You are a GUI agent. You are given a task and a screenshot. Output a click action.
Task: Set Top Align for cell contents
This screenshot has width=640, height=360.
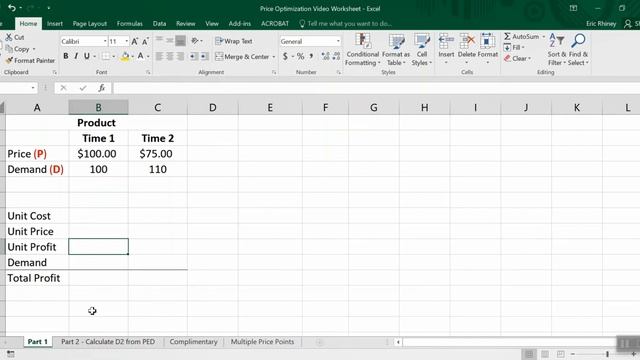point(159,40)
